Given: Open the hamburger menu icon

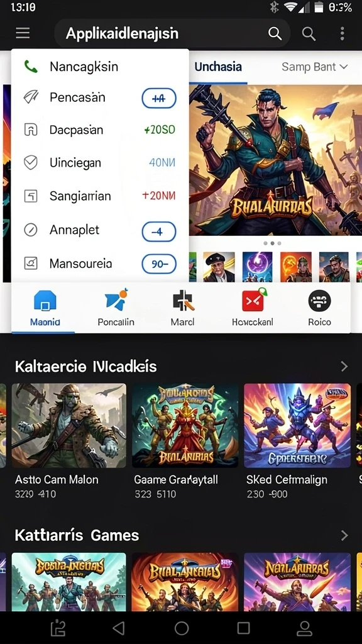Looking at the screenshot, I should click(x=23, y=33).
